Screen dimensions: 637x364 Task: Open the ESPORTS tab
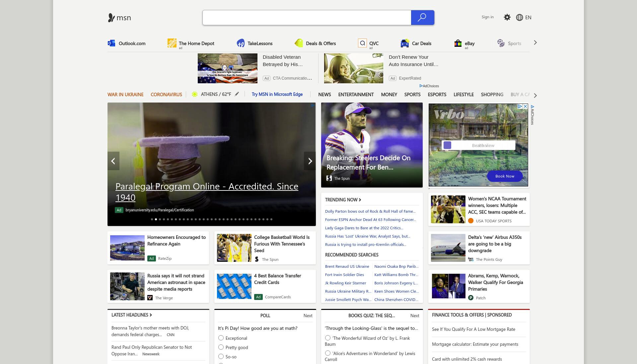437,95
